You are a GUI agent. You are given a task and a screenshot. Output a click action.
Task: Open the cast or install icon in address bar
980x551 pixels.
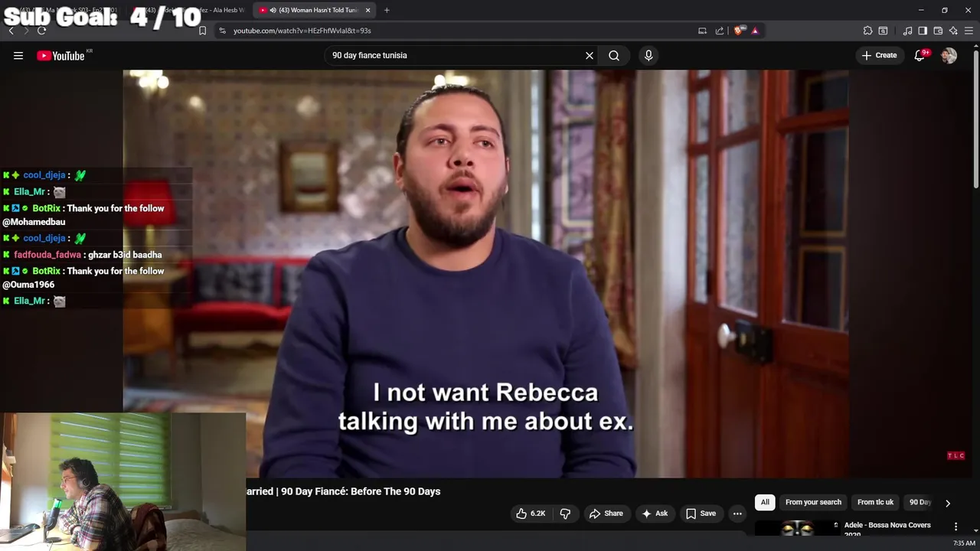[x=702, y=31]
